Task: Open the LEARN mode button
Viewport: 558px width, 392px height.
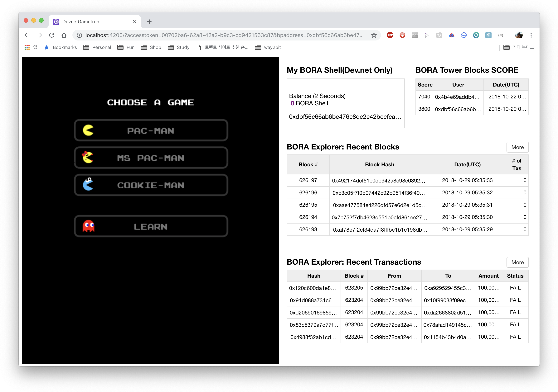Action: [151, 226]
